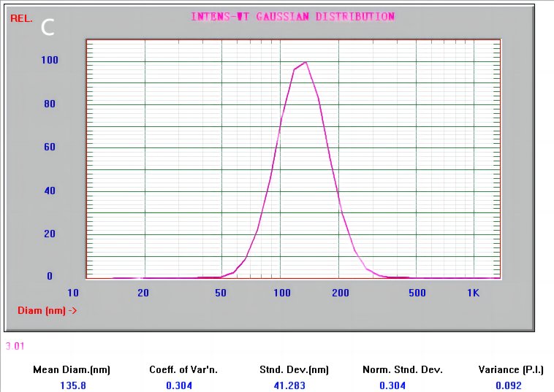Click the 20 tick on the vertical axis
Image resolution: width=554 pixels, height=392 pixels.
pos(50,234)
